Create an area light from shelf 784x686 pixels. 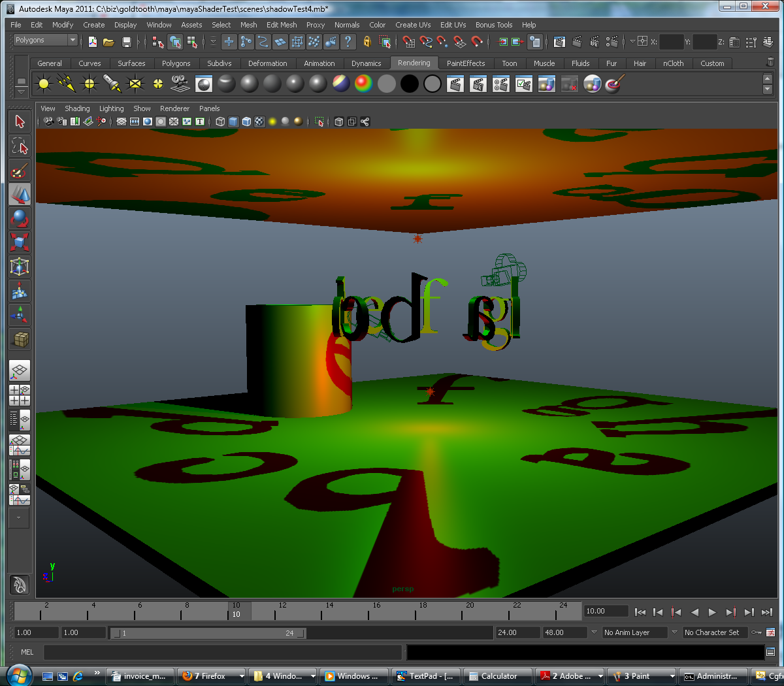pos(135,84)
